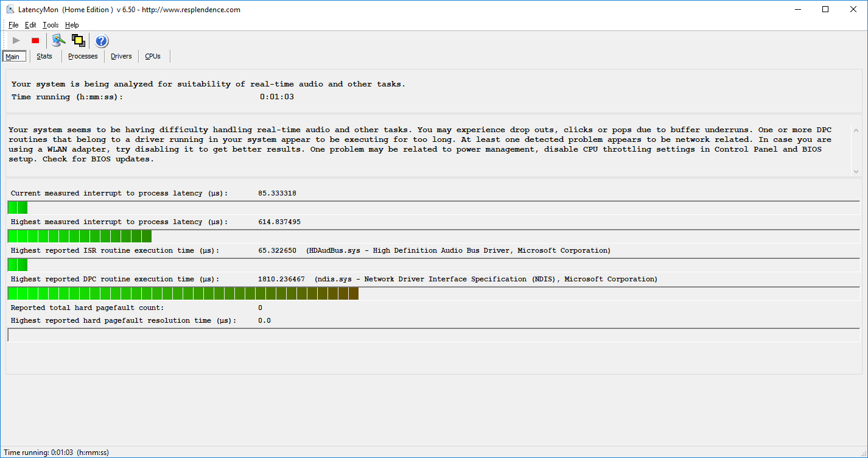This screenshot has width=868, height=458.
Task: Stop the latency monitor with red square
Action: [35, 41]
